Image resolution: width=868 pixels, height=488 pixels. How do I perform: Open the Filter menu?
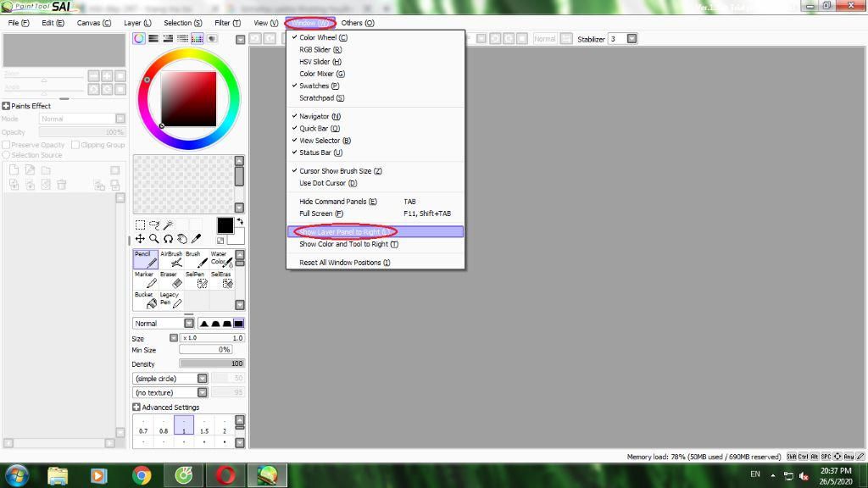pyautogui.click(x=227, y=23)
